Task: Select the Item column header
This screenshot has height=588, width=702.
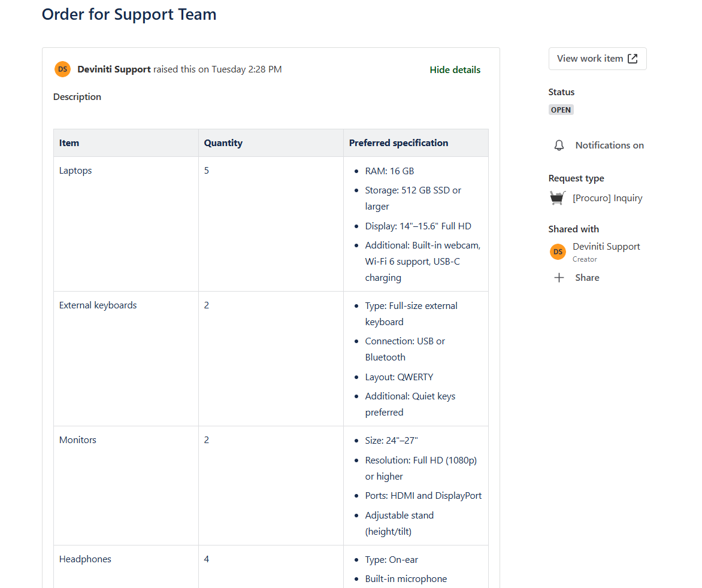Action: pos(69,143)
